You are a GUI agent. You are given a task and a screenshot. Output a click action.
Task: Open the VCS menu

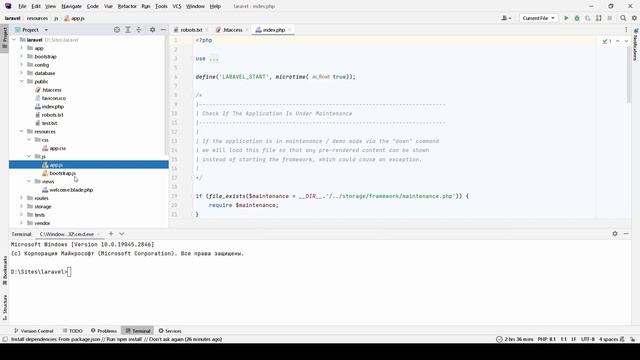177,7
